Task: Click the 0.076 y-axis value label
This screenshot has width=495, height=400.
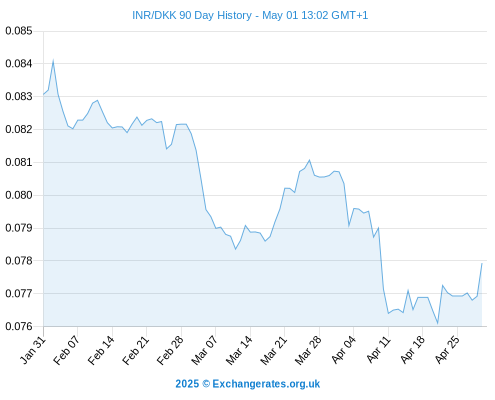Action: click(x=19, y=326)
